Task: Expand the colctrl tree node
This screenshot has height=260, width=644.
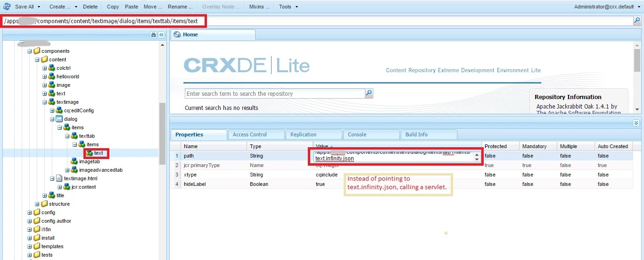Action: tap(45, 68)
